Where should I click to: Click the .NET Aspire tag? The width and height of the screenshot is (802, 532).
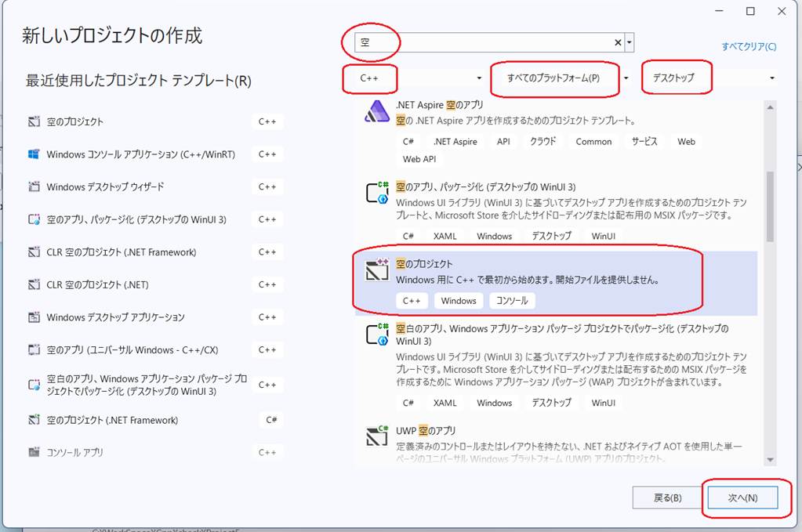tap(455, 142)
